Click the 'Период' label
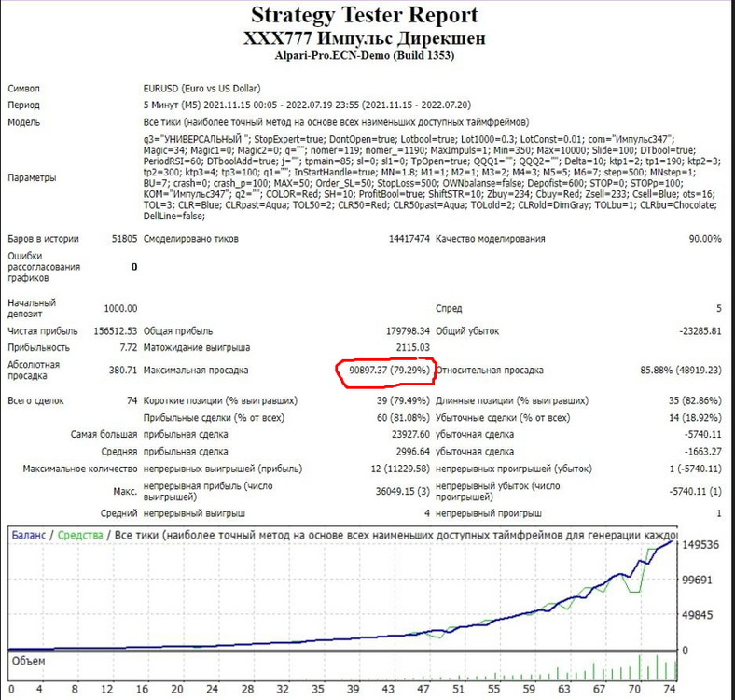This screenshot has height=700, width=735. click(23, 105)
